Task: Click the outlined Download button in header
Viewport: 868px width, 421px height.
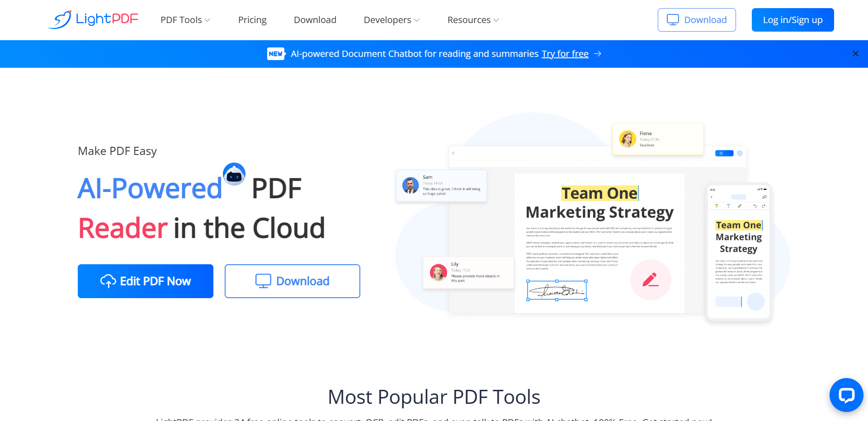Action: (697, 20)
